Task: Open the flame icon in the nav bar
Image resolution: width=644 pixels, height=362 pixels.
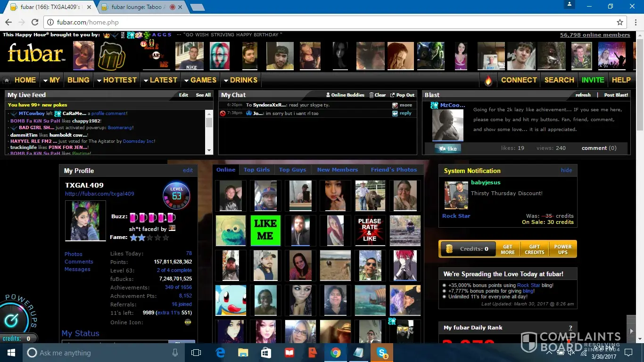Action: [488, 80]
